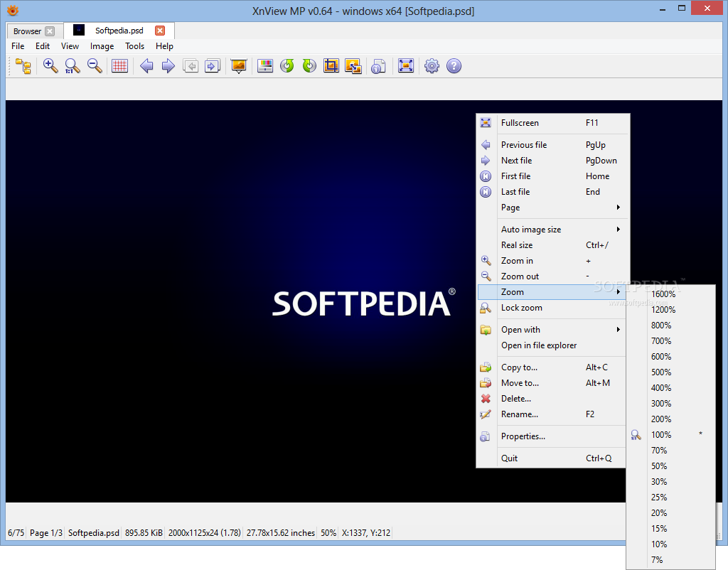Choose Last file in context menu
The height and width of the screenshot is (570, 728).
553,192
